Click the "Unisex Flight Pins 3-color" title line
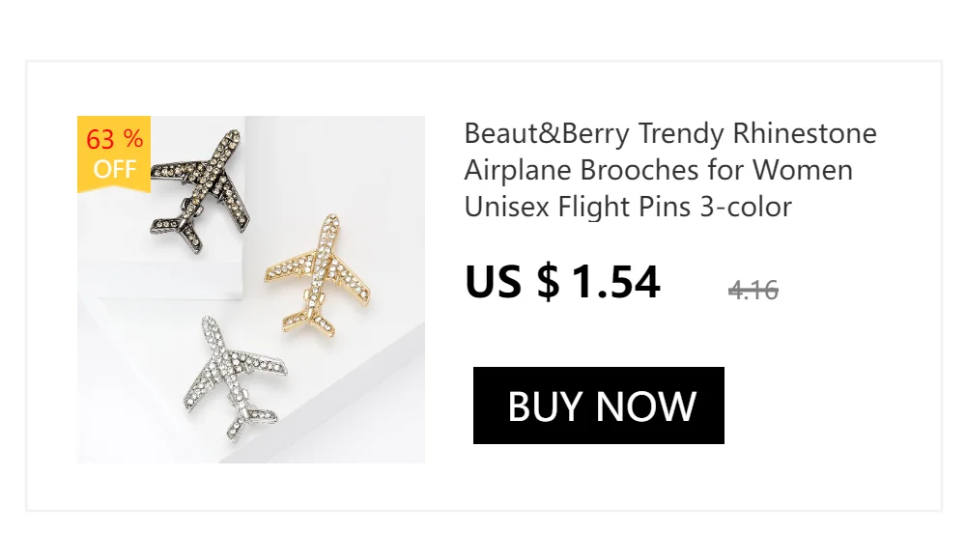The width and height of the screenshot is (966, 560). (628, 207)
